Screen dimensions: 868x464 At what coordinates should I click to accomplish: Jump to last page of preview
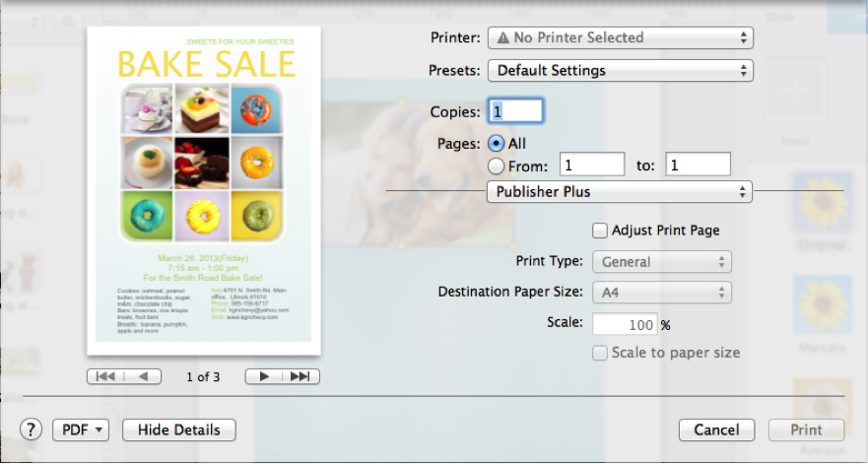(x=301, y=376)
